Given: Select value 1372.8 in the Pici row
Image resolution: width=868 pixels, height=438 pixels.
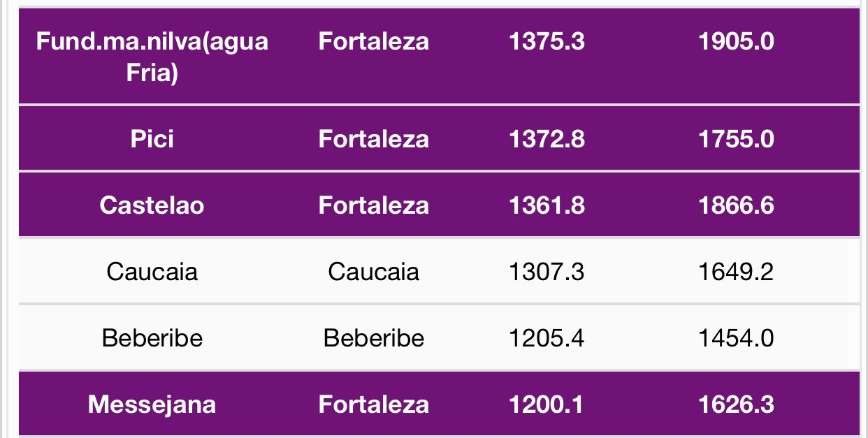Looking at the screenshot, I should pyautogui.click(x=547, y=139).
